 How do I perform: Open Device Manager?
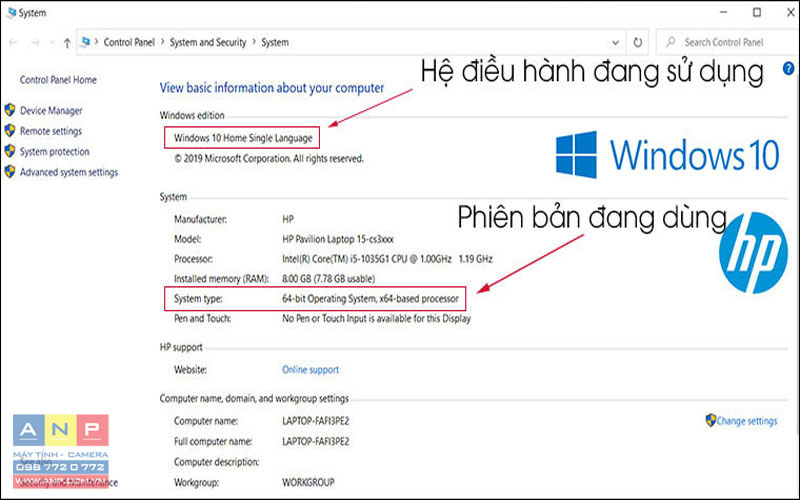click(51, 110)
